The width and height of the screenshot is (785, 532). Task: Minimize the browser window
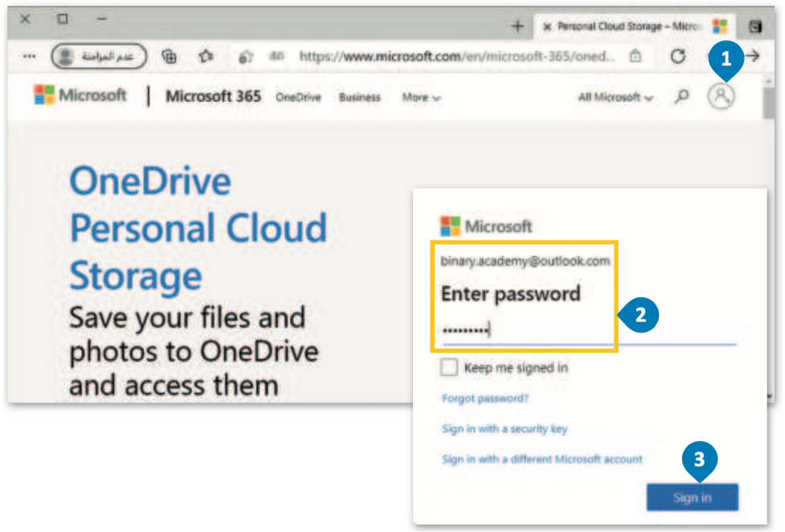pyautogui.click(x=102, y=19)
